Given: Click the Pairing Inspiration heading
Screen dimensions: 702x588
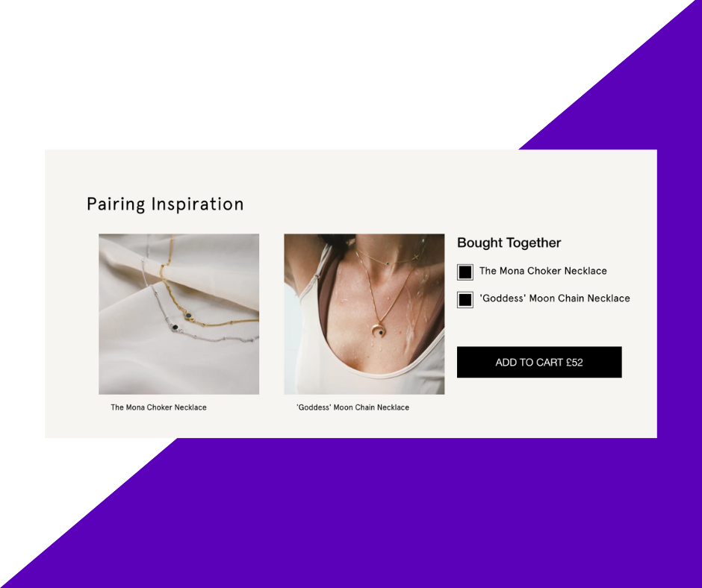Looking at the screenshot, I should coord(165,204).
